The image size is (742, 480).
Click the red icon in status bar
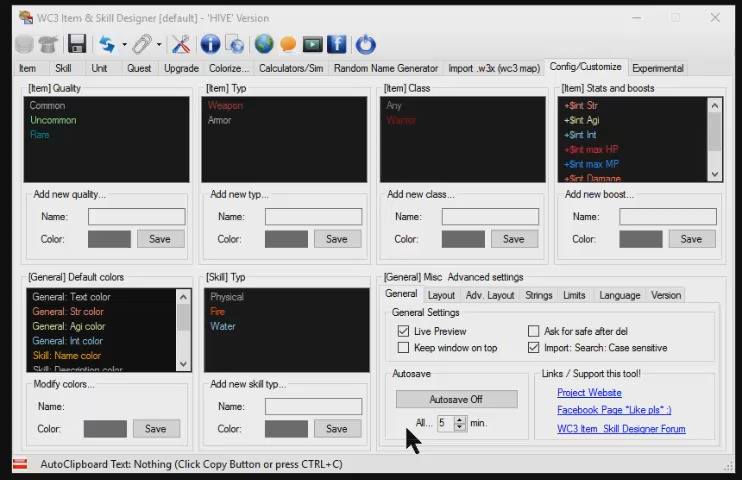tap(20, 464)
